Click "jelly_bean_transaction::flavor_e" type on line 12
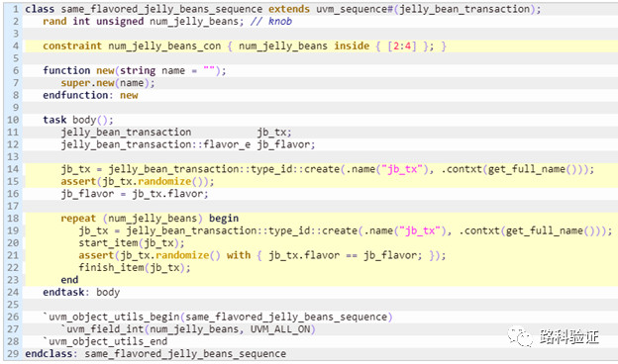Viewport: 618px width, 364px height. click(155, 144)
